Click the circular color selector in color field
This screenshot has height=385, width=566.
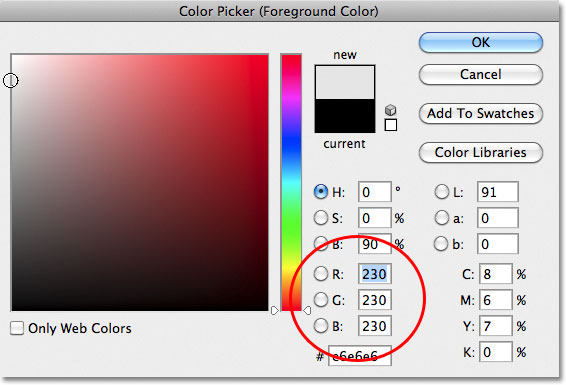tap(10, 80)
